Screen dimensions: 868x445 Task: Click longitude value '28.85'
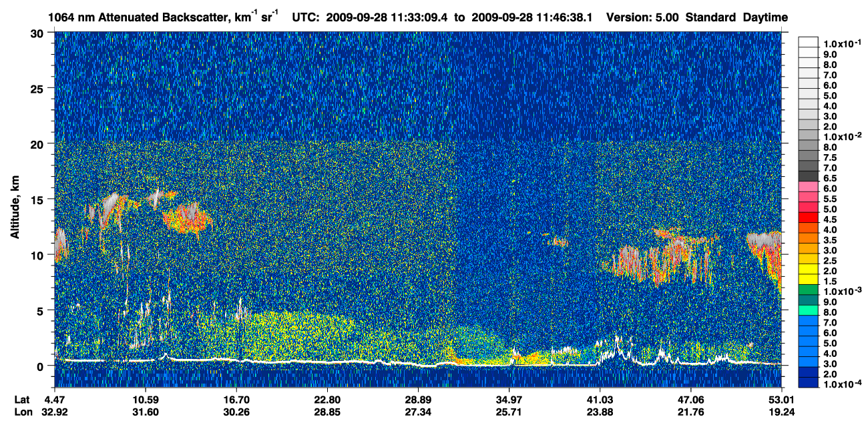click(x=327, y=412)
